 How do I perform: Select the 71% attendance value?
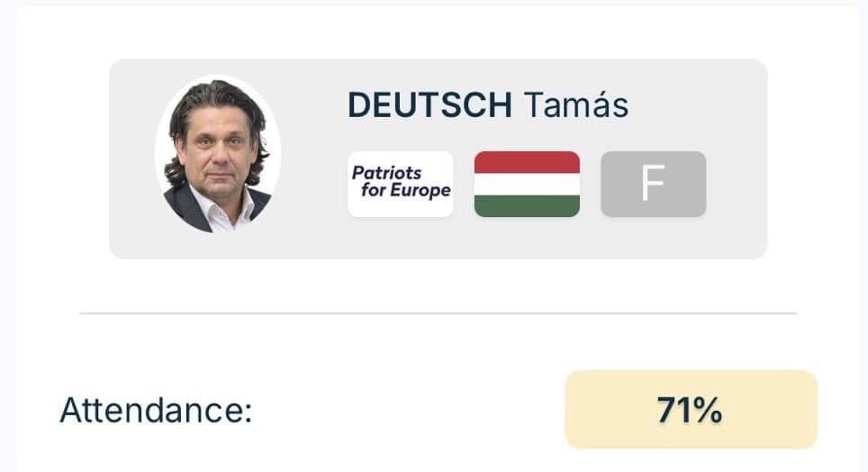point(690,411)
